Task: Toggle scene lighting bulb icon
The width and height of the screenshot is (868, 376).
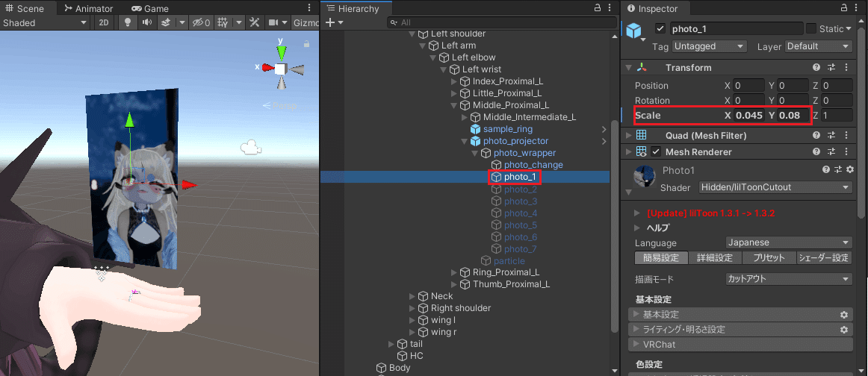Action: (x=128, y=22)
